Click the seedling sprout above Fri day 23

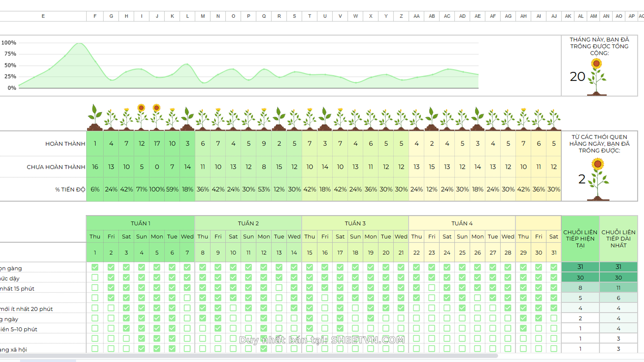431,118
